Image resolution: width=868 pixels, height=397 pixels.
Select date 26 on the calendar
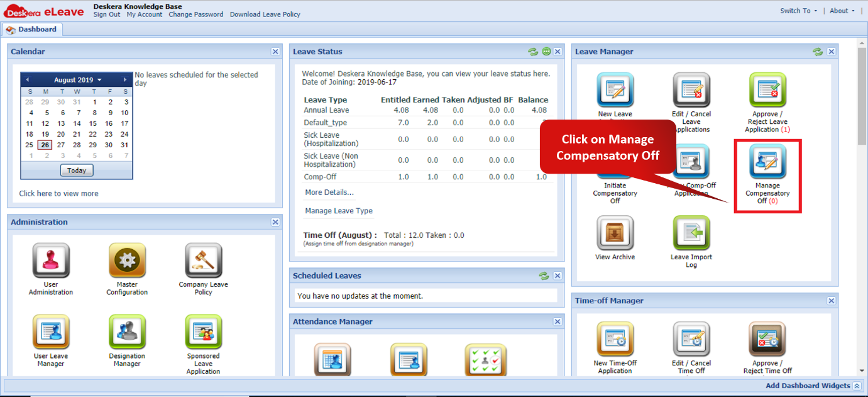[x=44, y=144]
